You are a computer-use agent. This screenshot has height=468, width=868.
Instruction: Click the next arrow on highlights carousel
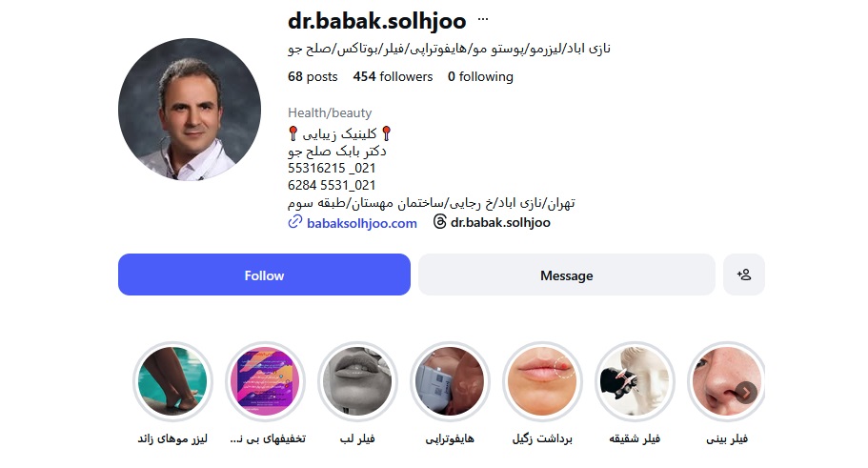tap(746, 392)
